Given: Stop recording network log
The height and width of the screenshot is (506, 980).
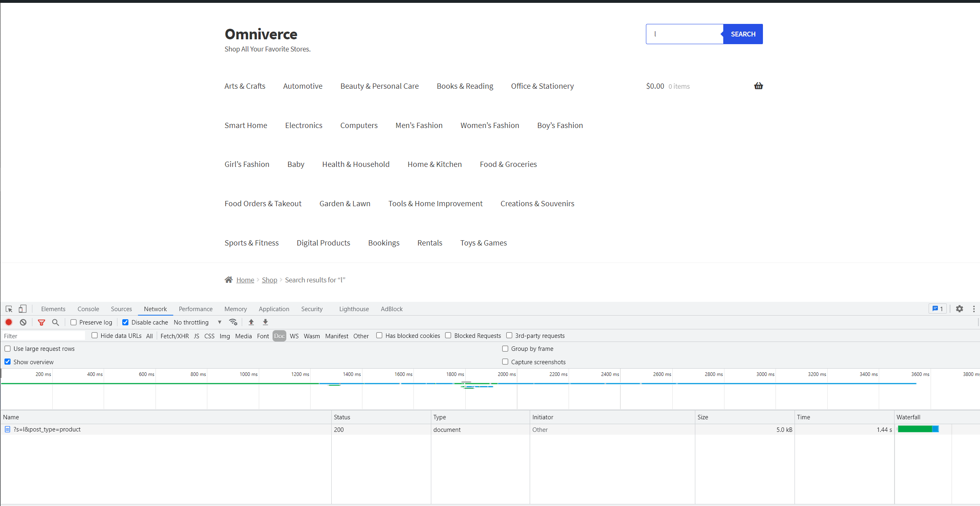Looking at the screenshot, I should click(x=9, y=322).
